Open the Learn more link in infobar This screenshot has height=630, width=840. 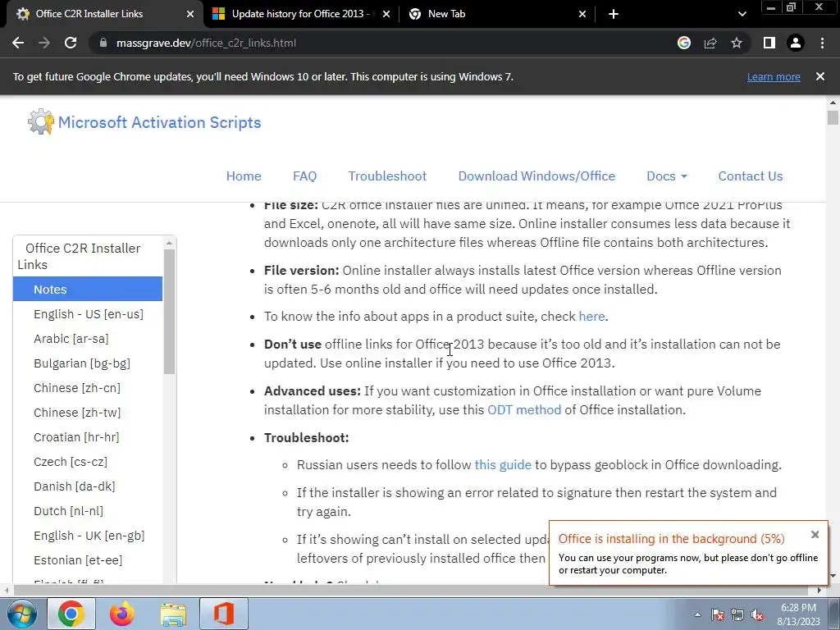[774, 76]
